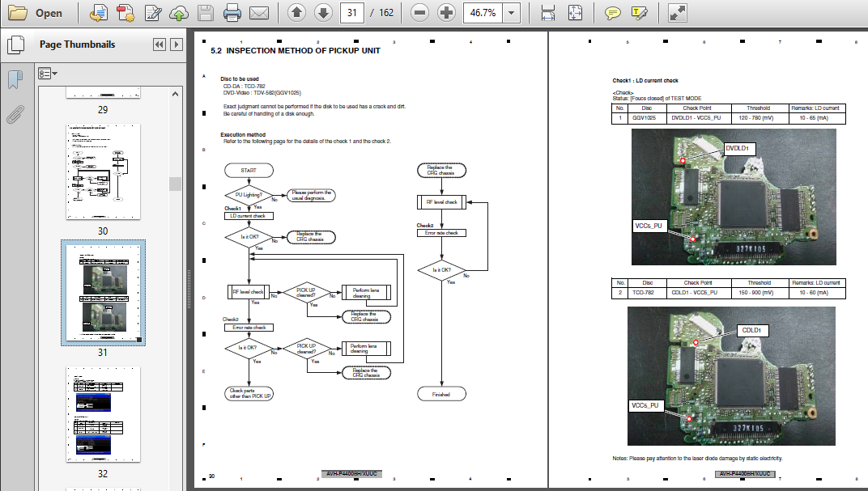Click the thumbnails panel scrollbar thumb
The image size is (868, 491).
[175, 184]
